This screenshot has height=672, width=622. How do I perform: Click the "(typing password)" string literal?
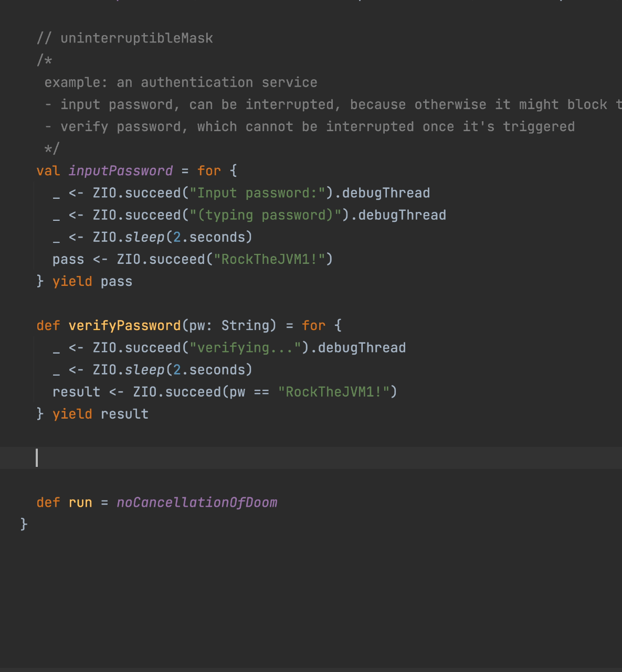[x=265, y=215]
